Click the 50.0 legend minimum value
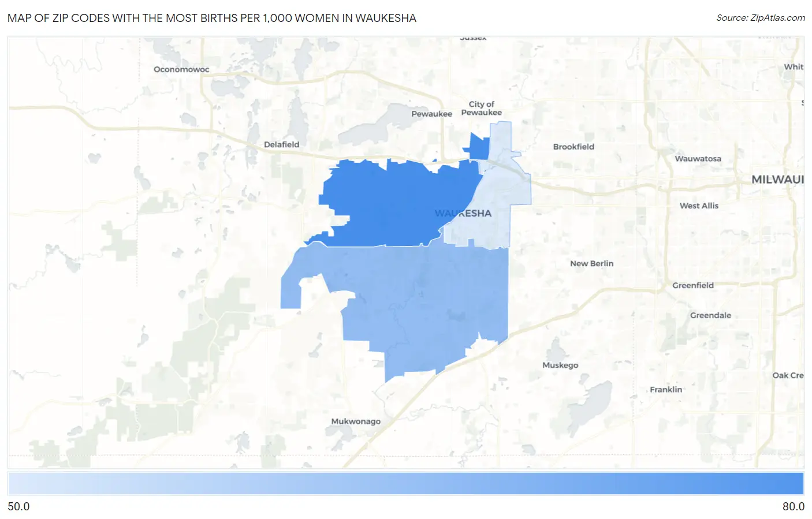This screenshot has height=519, width=812. tap(18, 506)
